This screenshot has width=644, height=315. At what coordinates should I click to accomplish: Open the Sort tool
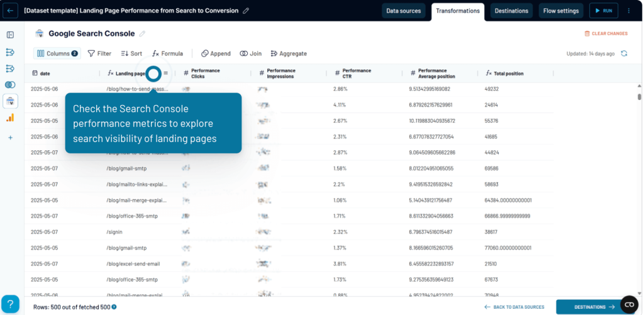[131, 53]
